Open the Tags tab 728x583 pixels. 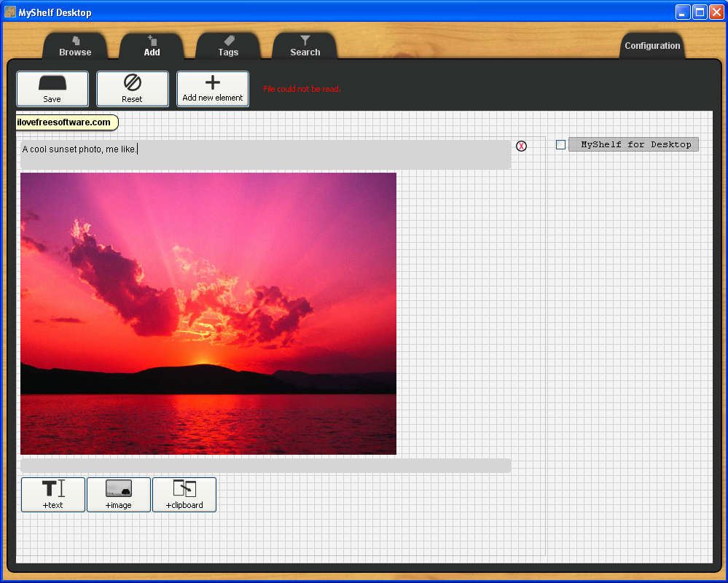[228, 46]
